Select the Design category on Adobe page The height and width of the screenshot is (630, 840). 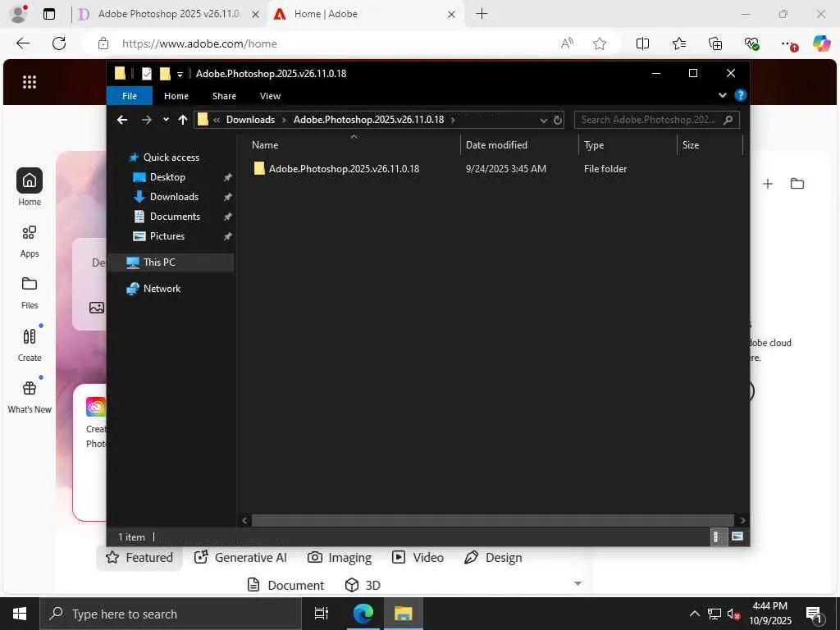[x=493, y=558]
